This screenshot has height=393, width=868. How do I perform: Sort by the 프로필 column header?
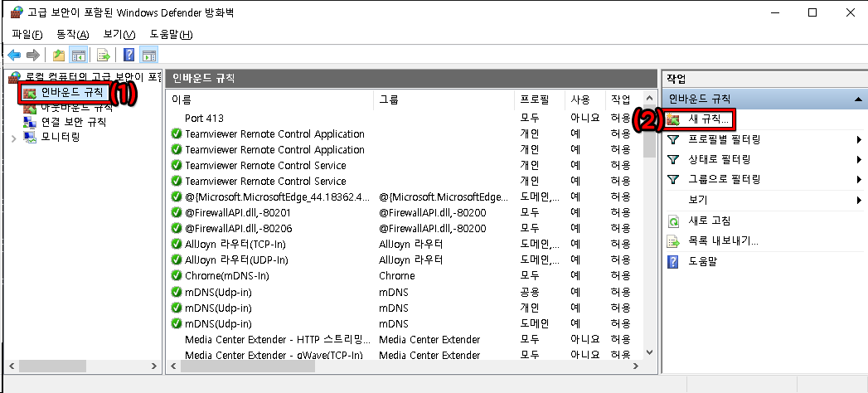[541, 100]
